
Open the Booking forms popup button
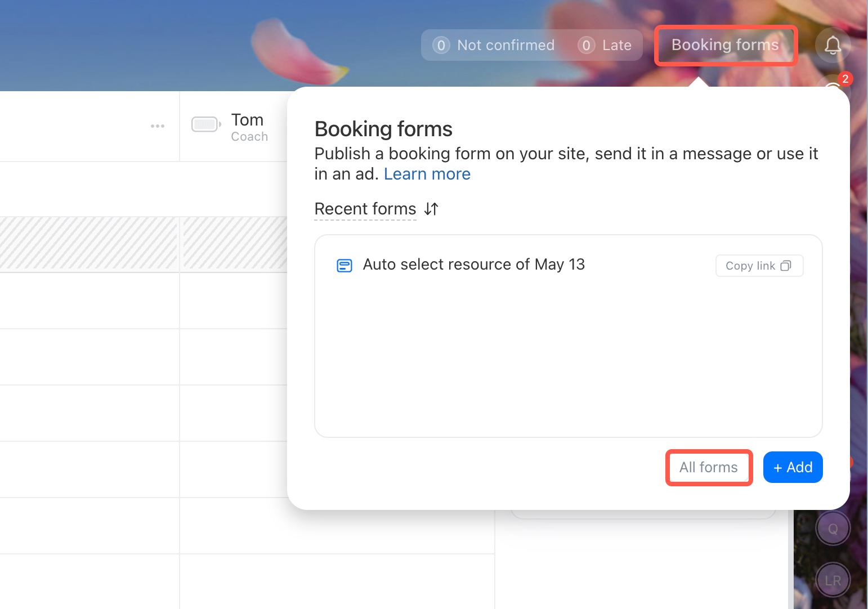(725, 45)
